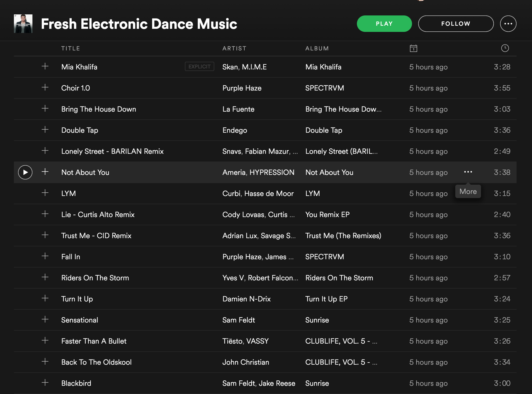Open John Christian artist page

click(x=246, y=362)
